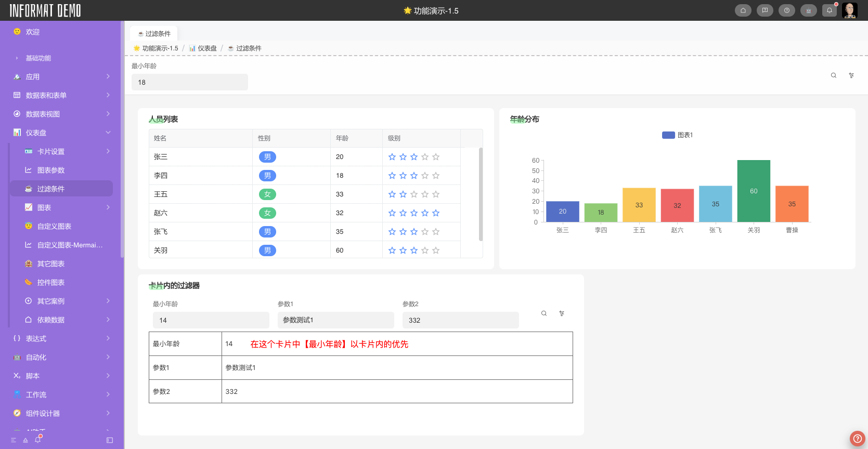The height and width of the screenshot is (449, 868).
Task: Click the search icon in top filter bar
Action: pos(833,75)
